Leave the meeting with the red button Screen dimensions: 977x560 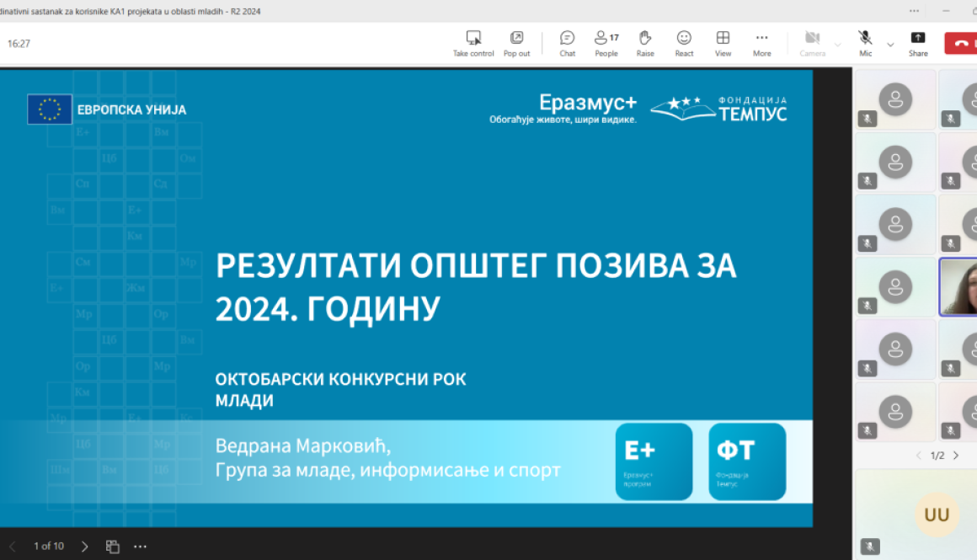(967, 42)
